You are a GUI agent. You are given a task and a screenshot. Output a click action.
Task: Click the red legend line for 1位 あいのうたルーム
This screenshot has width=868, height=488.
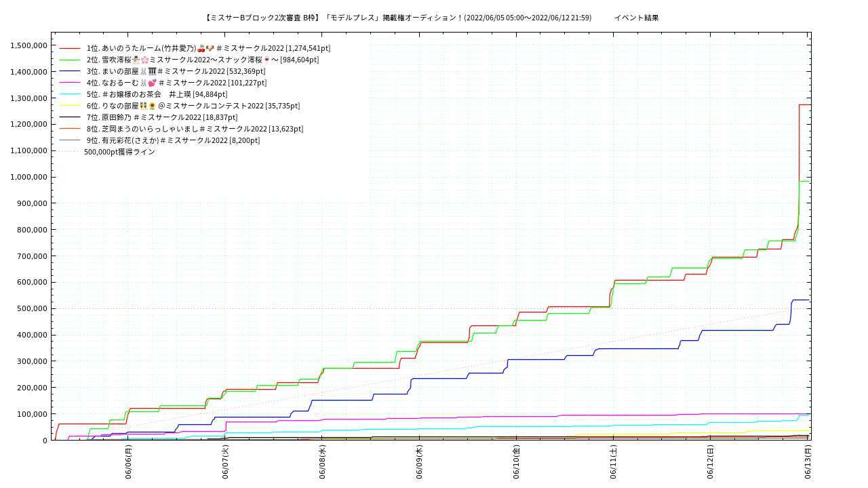(x=70, y=48)
